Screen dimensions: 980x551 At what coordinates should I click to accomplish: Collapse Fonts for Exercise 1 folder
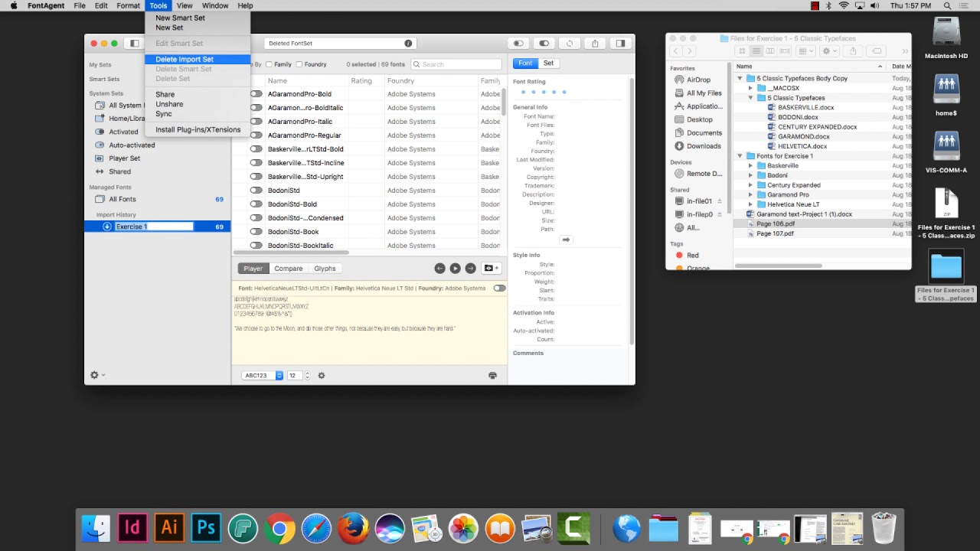[740, 156]
